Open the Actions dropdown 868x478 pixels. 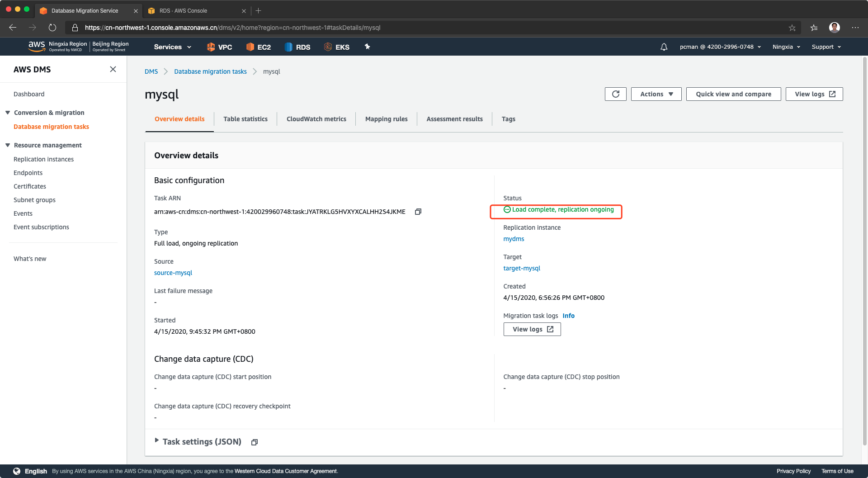(656, 94)
